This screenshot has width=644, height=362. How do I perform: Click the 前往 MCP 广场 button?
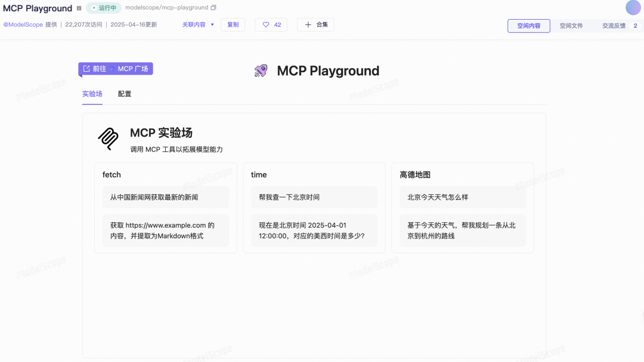[115, 69]
